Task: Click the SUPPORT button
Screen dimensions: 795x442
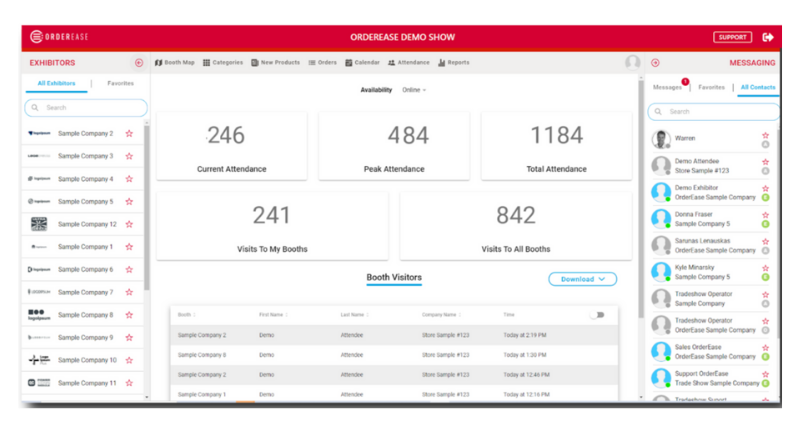Action: coord(733,37)
